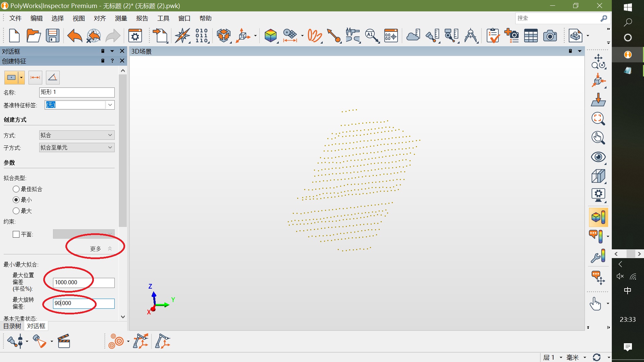Click the eye visibility icon in right toolbar
Image resolution: width=644 pixels, height=362 pixels.
coord(598,157)
